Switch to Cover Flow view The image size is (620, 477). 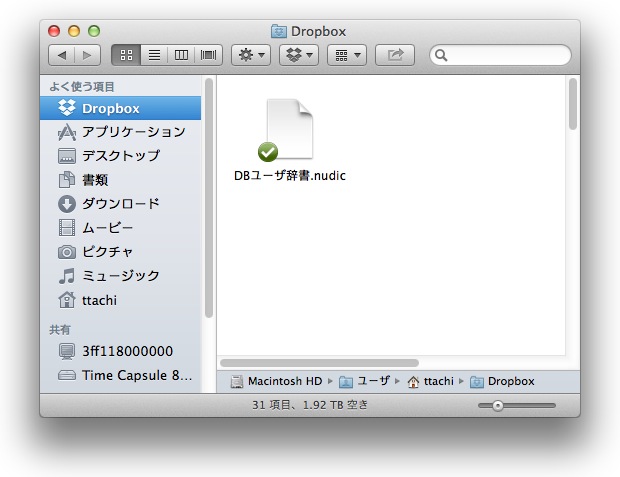click(208, 55)
